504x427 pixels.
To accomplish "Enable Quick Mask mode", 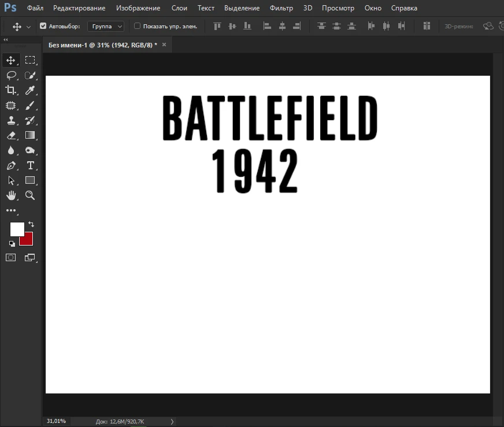I will 10,257.
